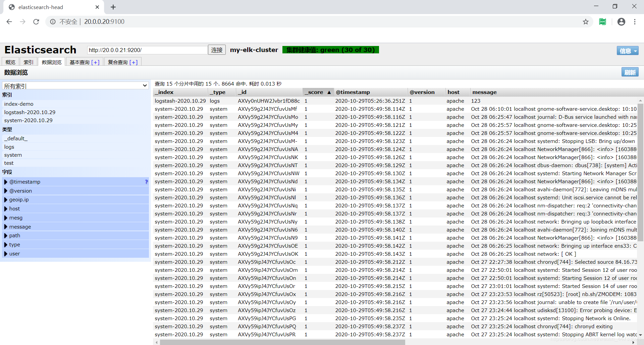
Task: Click the site security info icon
Action: click(x=53, y=21)
